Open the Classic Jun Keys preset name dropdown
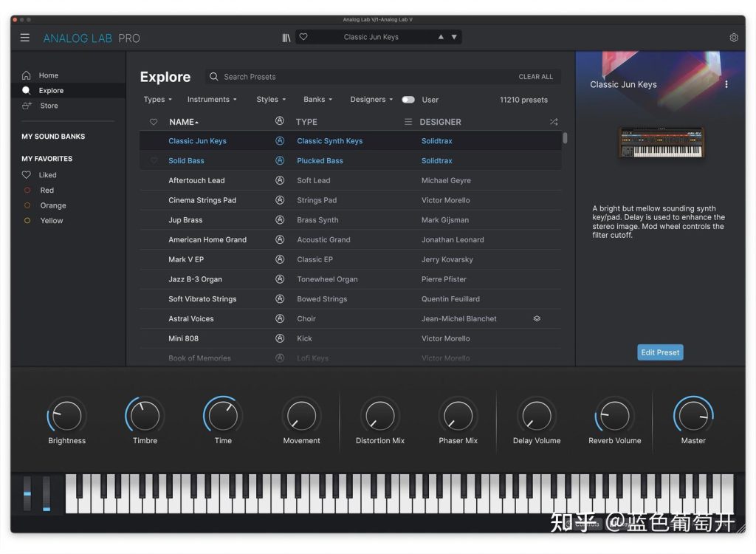The width and height of the screenshot is (756, 554). [x=371, y=37]
